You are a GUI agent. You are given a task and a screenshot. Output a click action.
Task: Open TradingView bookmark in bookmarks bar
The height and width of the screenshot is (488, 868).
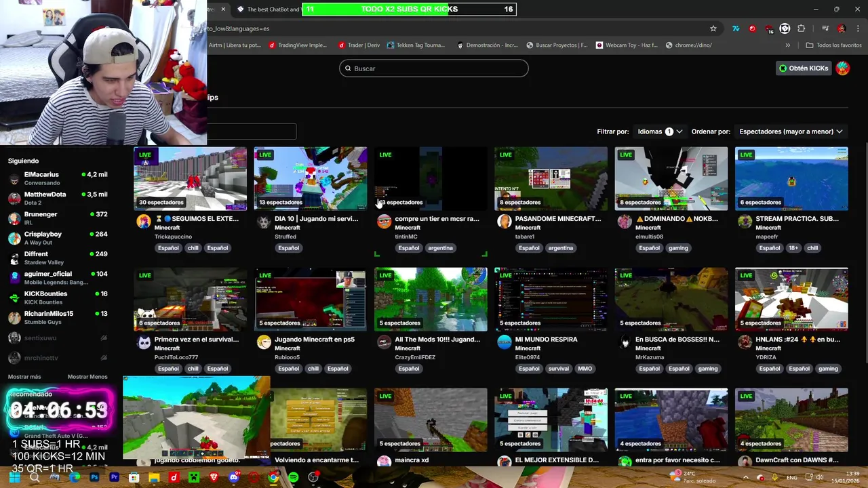297,45
